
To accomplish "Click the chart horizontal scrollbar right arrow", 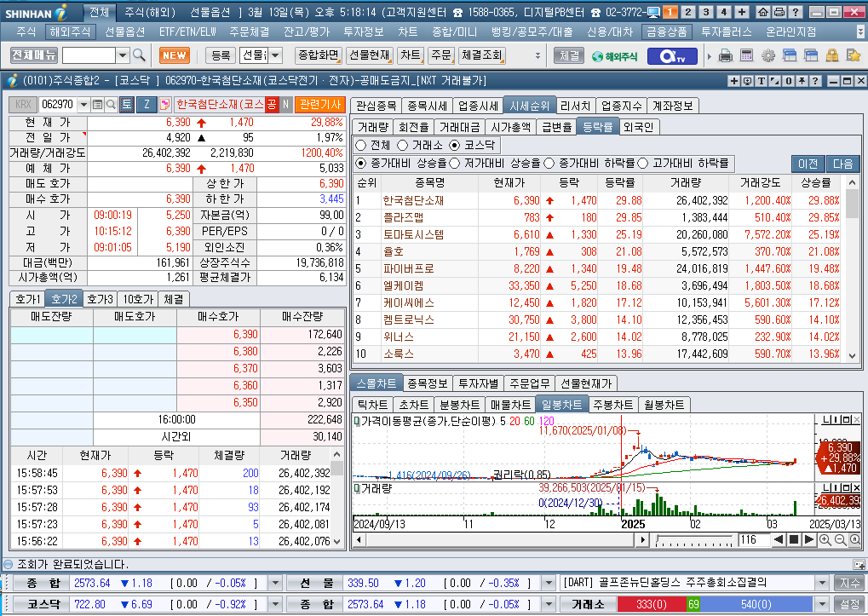I will point(642,539).
